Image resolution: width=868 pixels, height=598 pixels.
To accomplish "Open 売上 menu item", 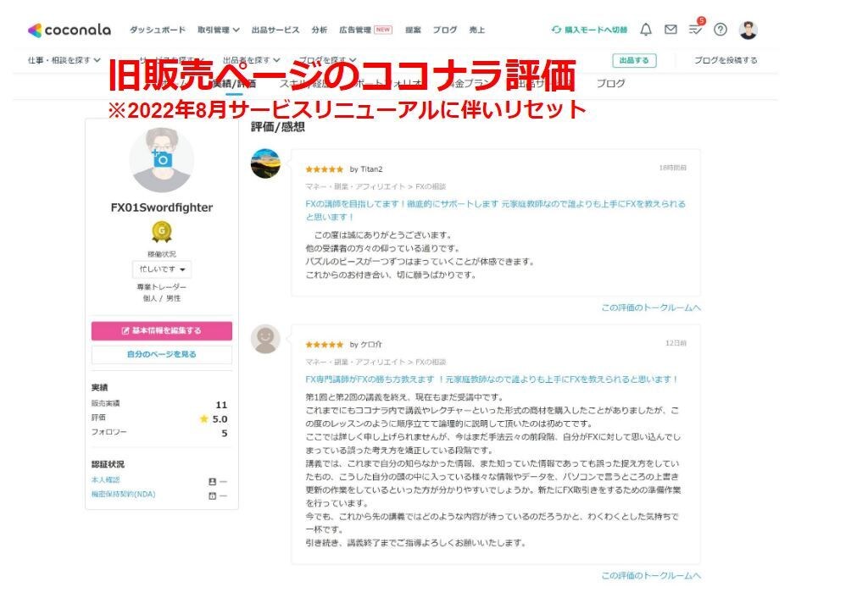I will pos(477,30).
